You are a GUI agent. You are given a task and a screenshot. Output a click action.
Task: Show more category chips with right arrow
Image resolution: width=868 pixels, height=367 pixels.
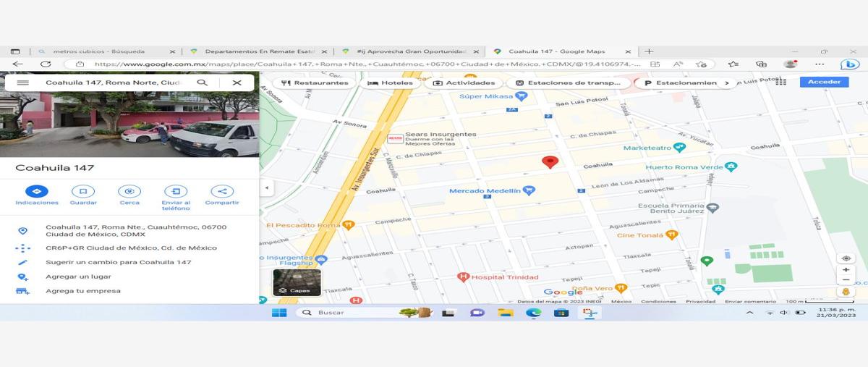pos(727,83)
